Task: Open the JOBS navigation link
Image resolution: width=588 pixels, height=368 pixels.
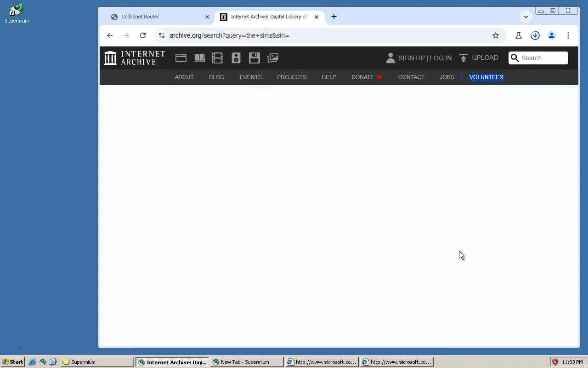Action: (x=447, y=77)
